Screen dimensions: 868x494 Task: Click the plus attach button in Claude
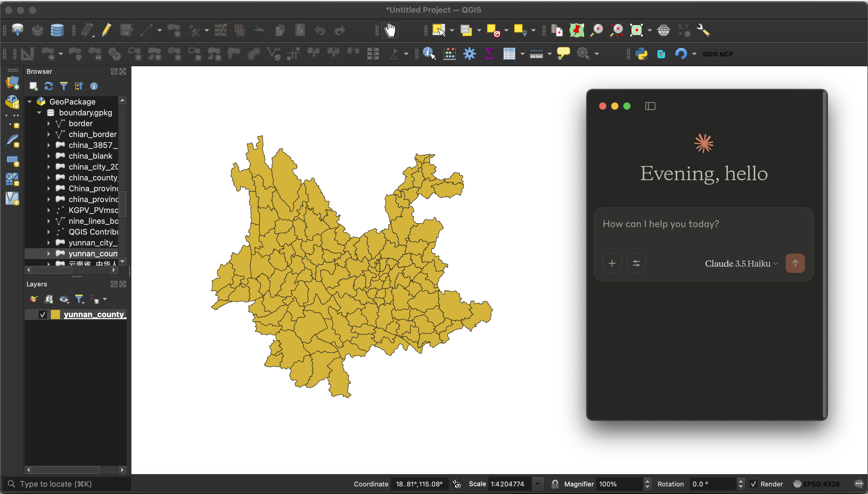pos(612,263)
